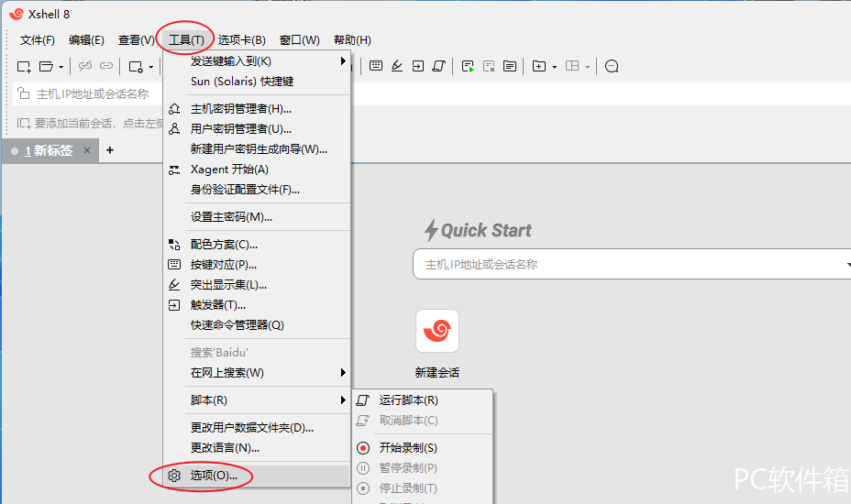The width and height of the screenshot is (851, 504).
Task: Open 触发器(T) menu item
Action: tap(257, 305)
